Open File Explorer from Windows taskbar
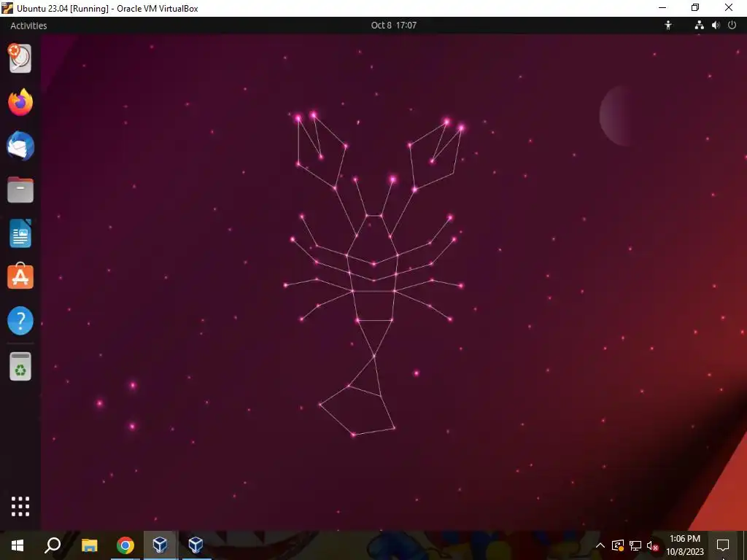The height and width of the screenshot is (560, 747). 89,545
